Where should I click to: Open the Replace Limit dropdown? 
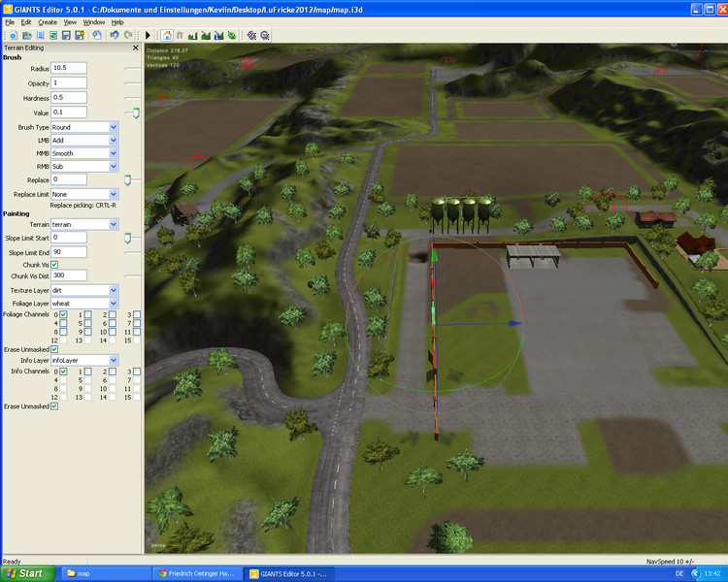click(84, 194)
